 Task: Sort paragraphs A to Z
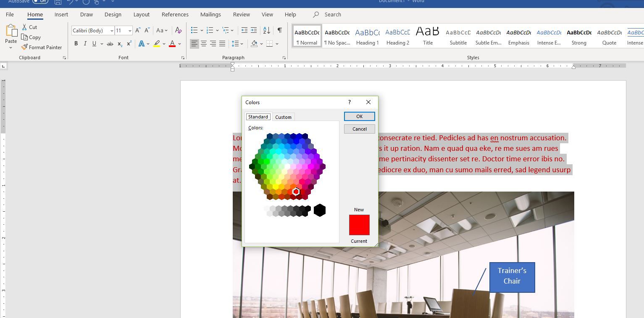click(267, 30)
